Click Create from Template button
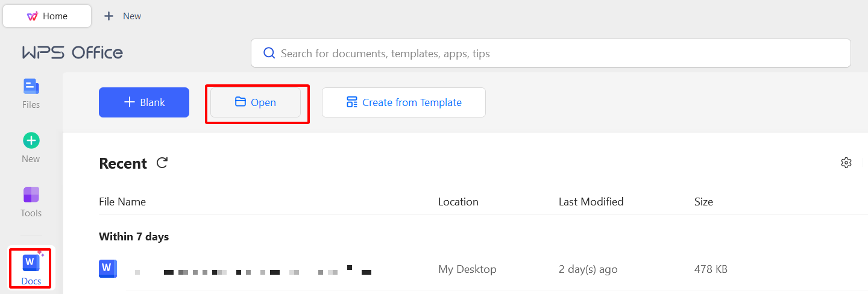 point(404,102)
